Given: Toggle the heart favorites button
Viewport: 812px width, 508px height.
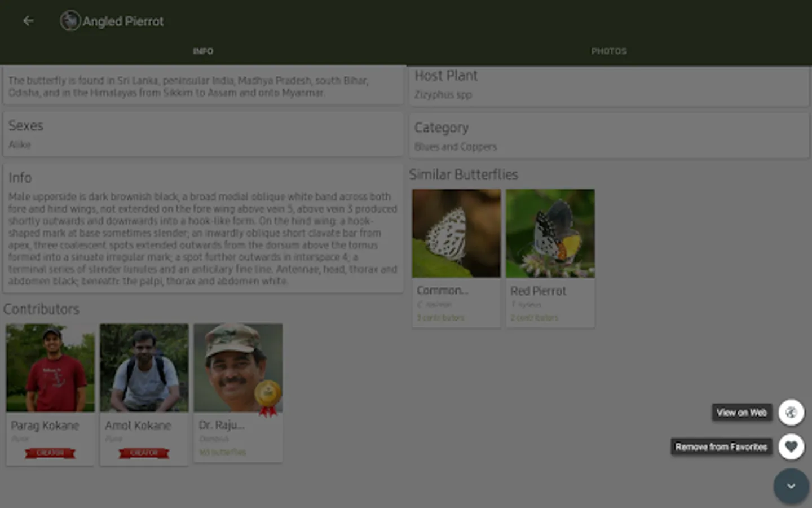Looking at the screenshot, I should pyautogui.click(x=791, y=446).
